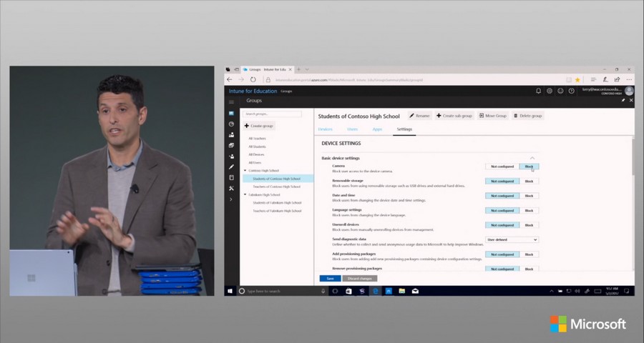Open the notifications bell icon
The image size is (644, 343).
(538, 91)
